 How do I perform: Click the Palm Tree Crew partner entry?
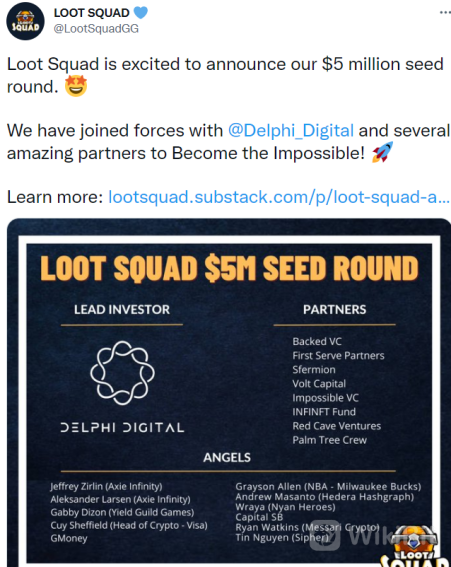pos(329,440)
